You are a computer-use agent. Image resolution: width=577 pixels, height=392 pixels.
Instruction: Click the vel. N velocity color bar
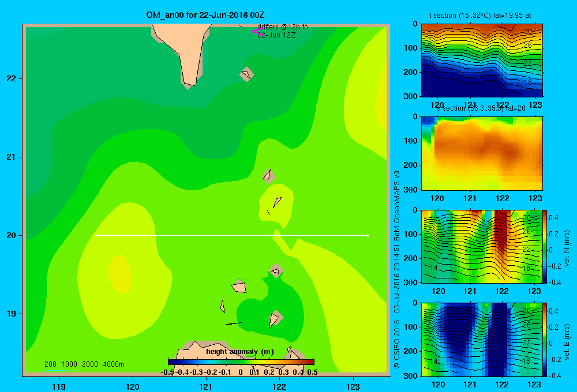coord(545,246)
